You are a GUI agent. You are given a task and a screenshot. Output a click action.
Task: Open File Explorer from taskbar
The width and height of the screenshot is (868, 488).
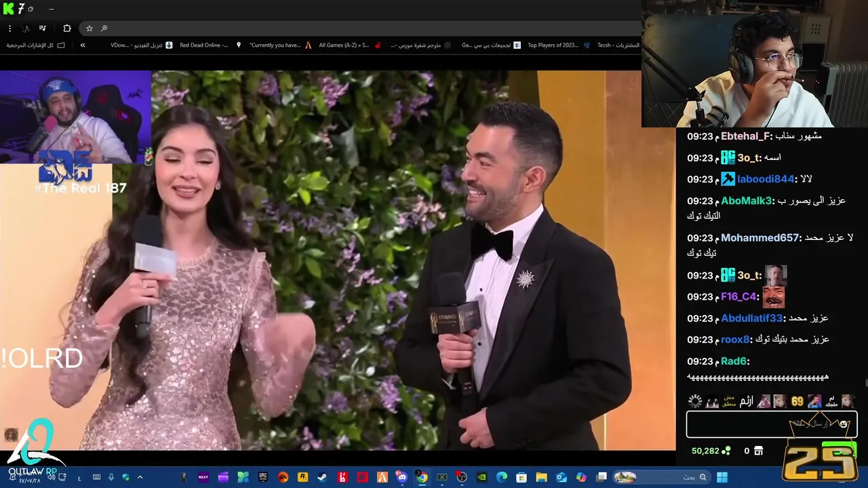coord(542,477)
